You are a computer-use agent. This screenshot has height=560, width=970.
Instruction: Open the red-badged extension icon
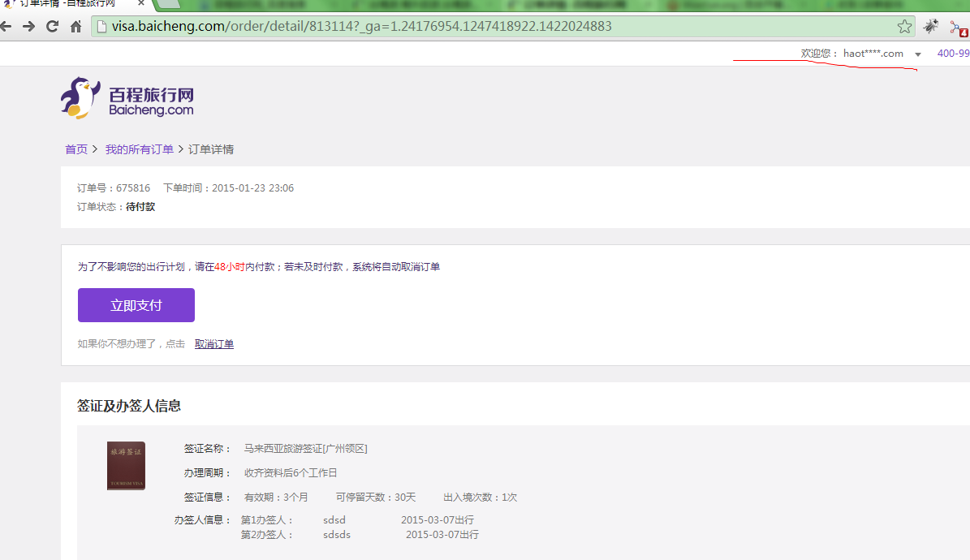959,28
